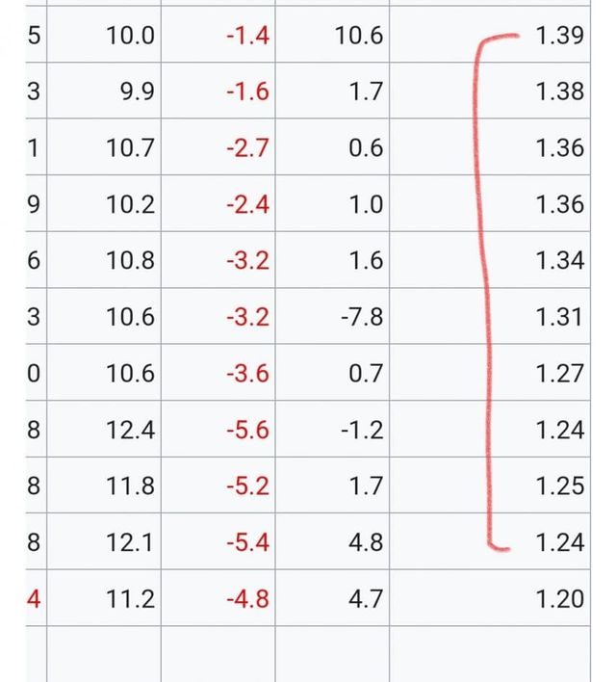The width and height of the screenshot is (616, 682).
Task: Select the 1.31 cell
Action: tap(559, 317)
